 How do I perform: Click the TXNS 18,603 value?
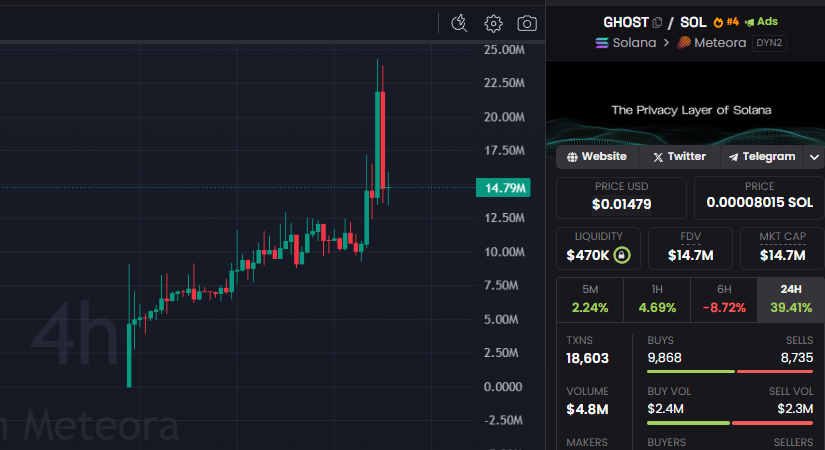pos(587,358)
